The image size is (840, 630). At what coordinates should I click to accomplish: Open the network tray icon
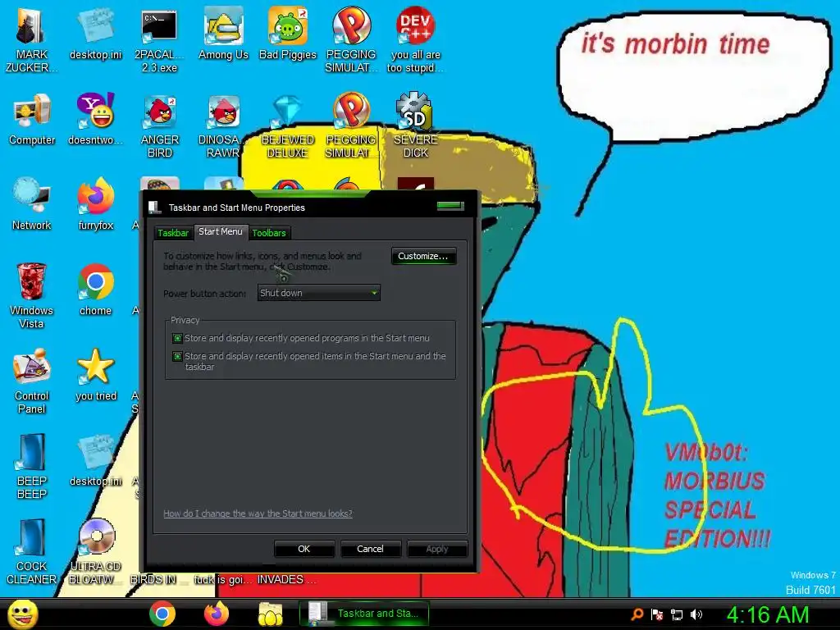(677, 614)
